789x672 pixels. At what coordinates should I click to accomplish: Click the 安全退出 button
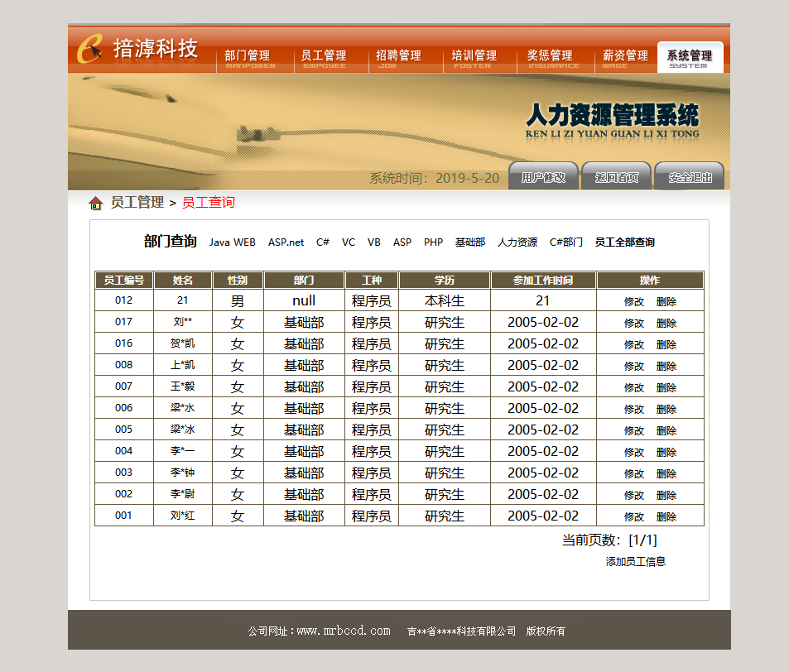point(690,176)
